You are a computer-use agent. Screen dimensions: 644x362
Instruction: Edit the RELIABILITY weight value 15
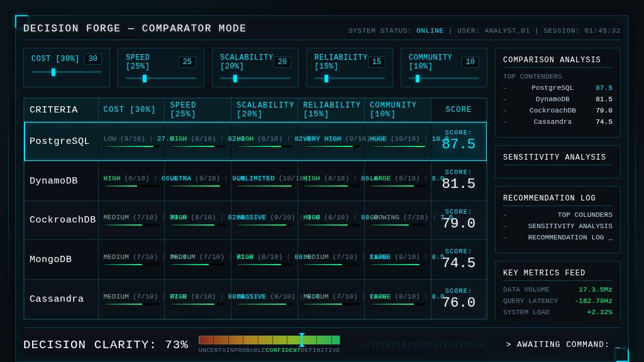point(377,62)
